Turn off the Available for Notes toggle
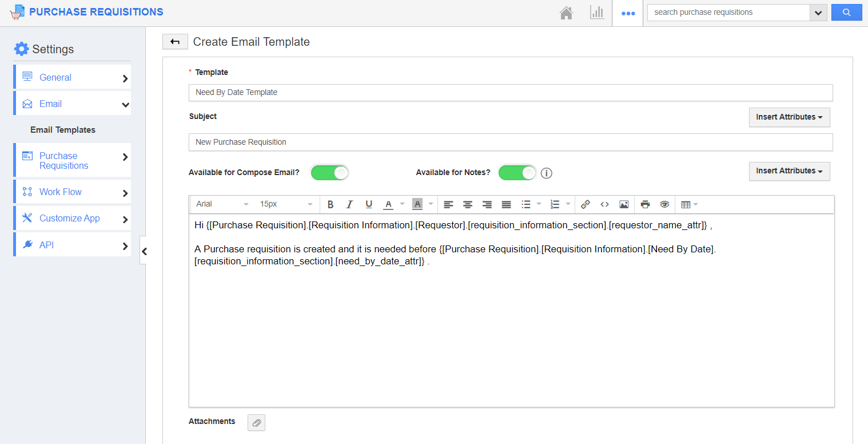 [517, 172]
